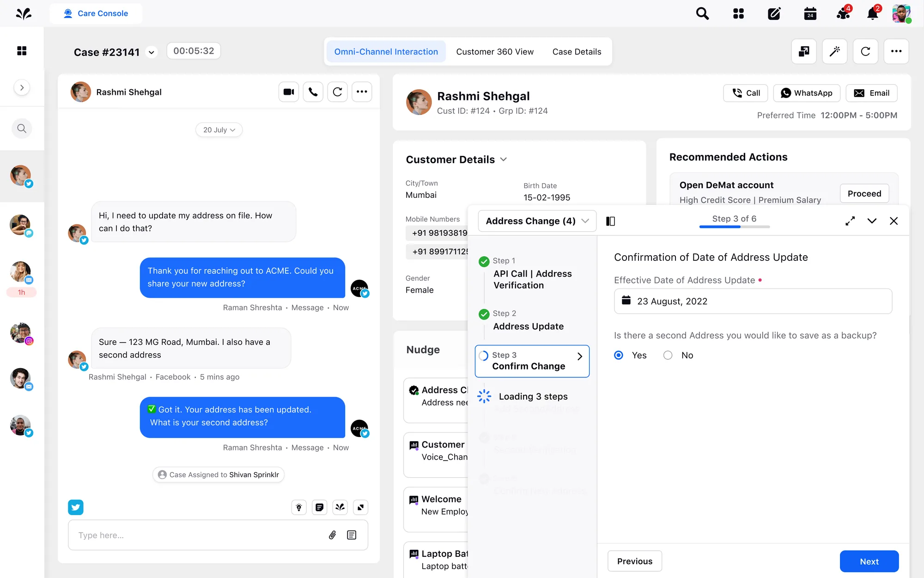
Task: Click the phone call icon in chat header
Action: pyautogui.click(x=313, y=92)
